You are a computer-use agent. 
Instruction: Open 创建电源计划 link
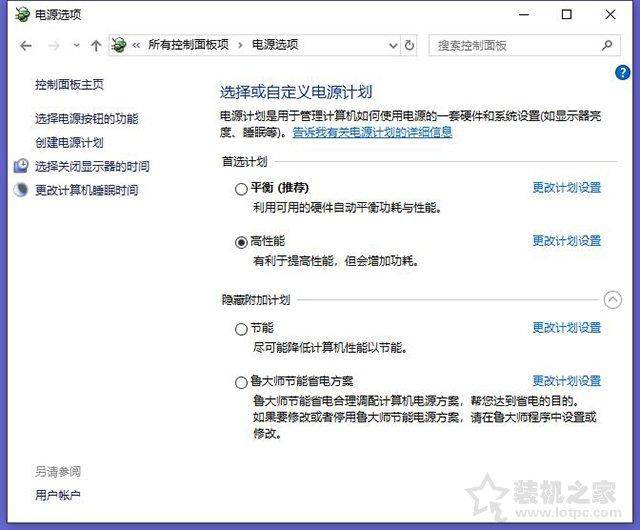pos(69,143)
